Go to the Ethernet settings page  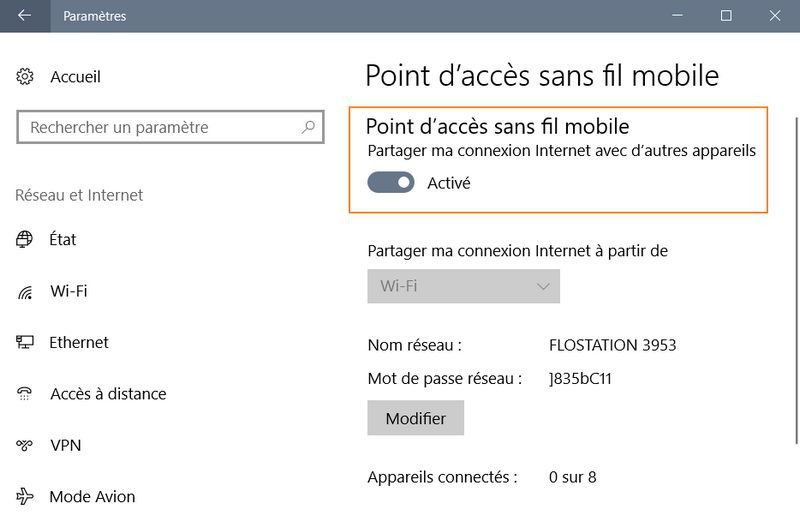79,343
